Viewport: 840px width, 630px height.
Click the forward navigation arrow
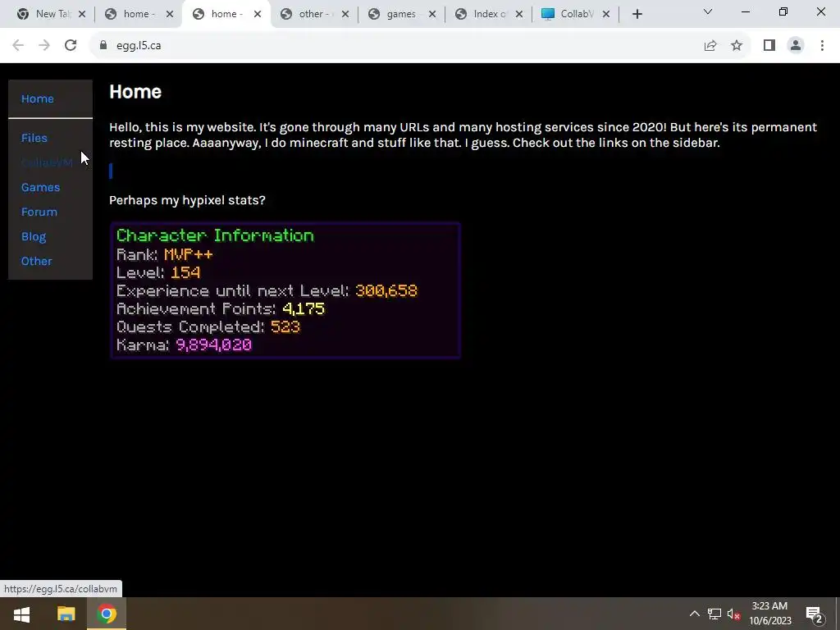point(44,46)
